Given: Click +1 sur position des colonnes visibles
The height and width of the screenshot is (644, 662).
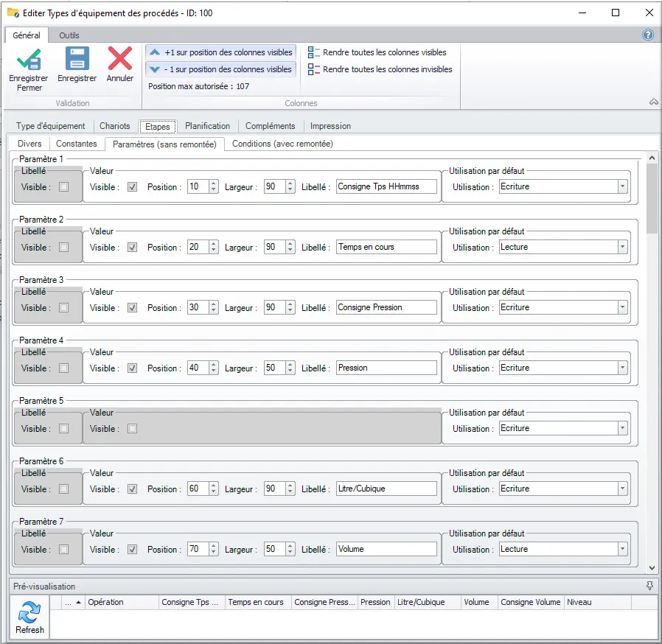Looking at the screenshot, I should (221, 52).
